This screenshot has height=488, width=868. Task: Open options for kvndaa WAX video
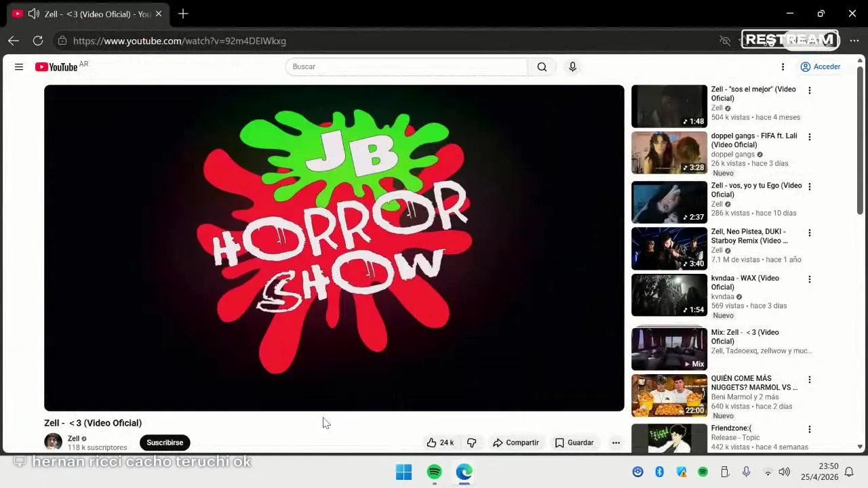(x=809, y=279)
